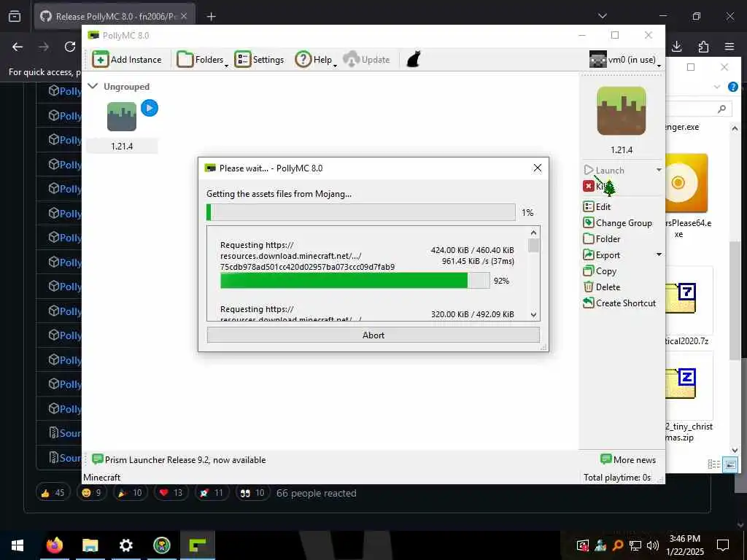Click the large 1.21.4 grass block icon
This screenshot has height=560, width=747.
pos(622,111)
